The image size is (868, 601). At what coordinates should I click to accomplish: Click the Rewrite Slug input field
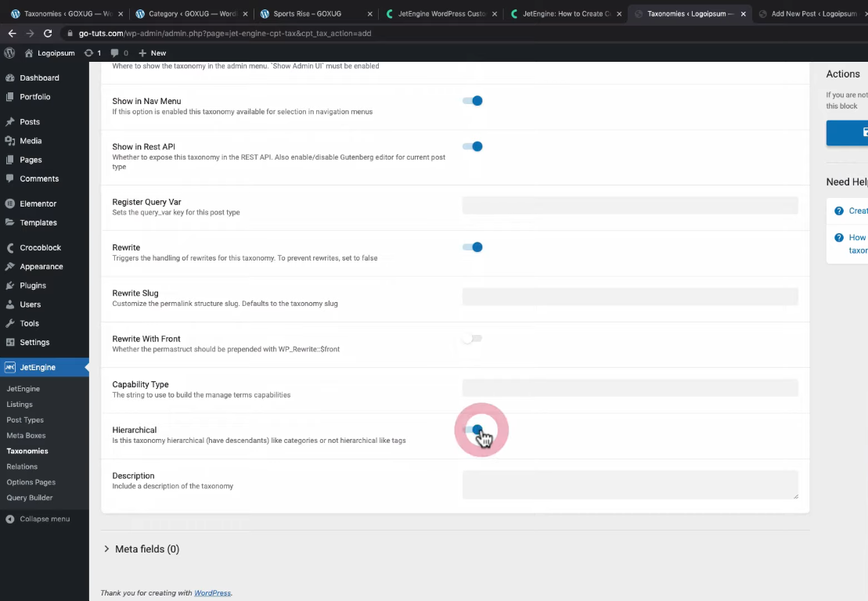click(x=630, y=297)
